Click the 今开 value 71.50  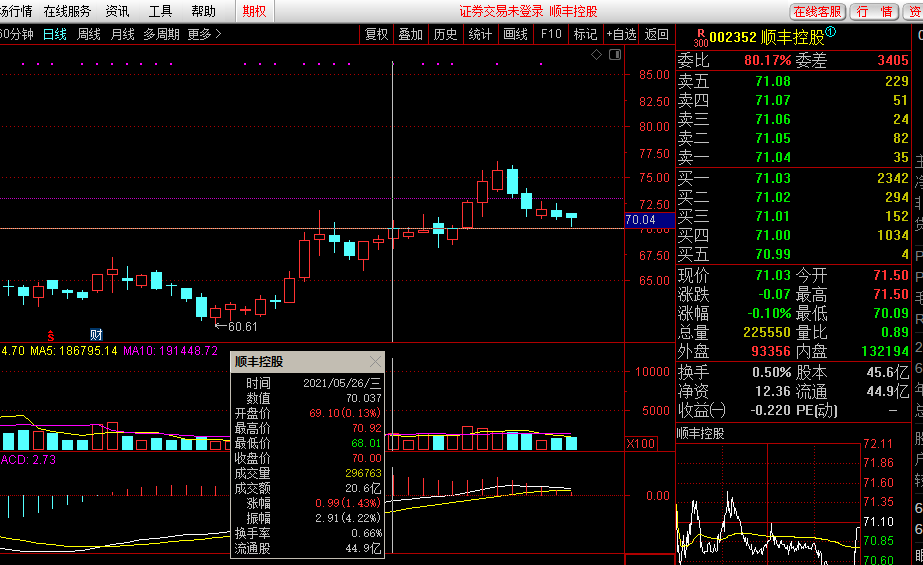point(891,275)
